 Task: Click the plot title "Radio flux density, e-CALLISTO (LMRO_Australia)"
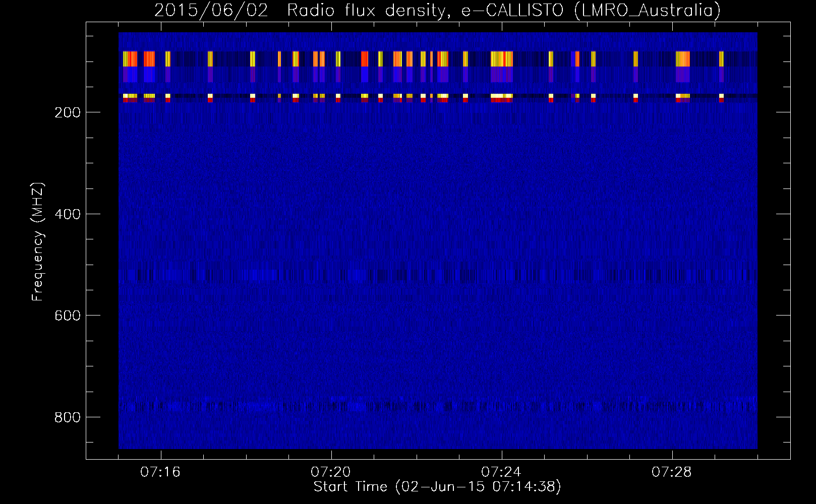click(x=503, y=10)
